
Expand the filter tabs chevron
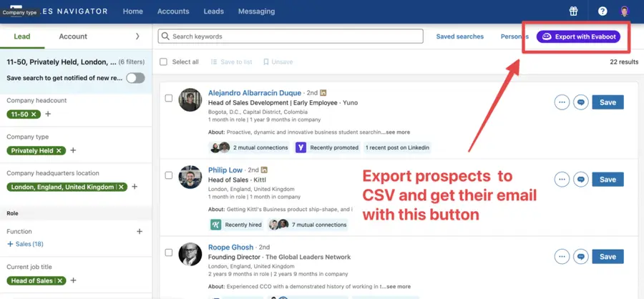click(137, 36)
